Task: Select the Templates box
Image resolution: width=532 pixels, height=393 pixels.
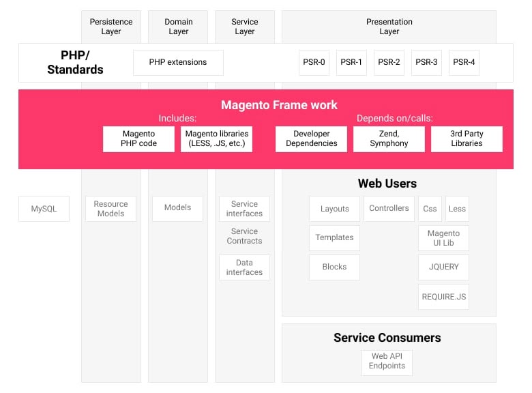Action: [334, 237]
